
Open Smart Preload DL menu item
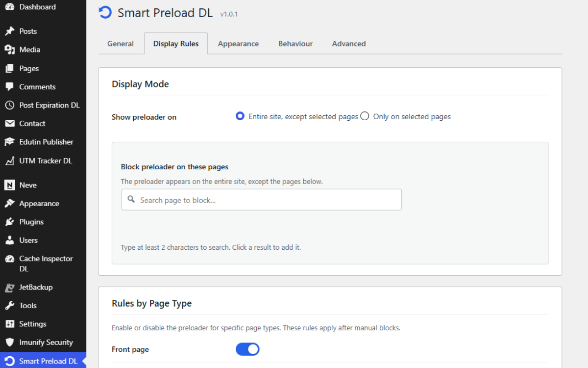coord(43,361)
